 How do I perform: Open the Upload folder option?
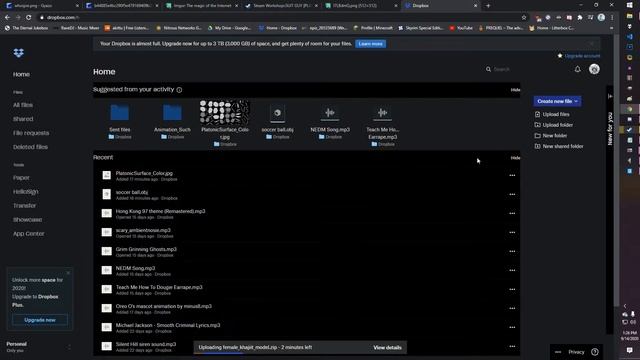(558, 125)
